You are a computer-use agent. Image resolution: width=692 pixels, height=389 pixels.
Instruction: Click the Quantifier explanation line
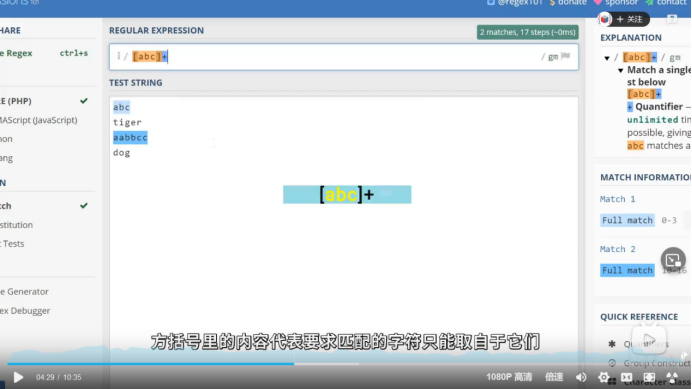coord(659,106)
